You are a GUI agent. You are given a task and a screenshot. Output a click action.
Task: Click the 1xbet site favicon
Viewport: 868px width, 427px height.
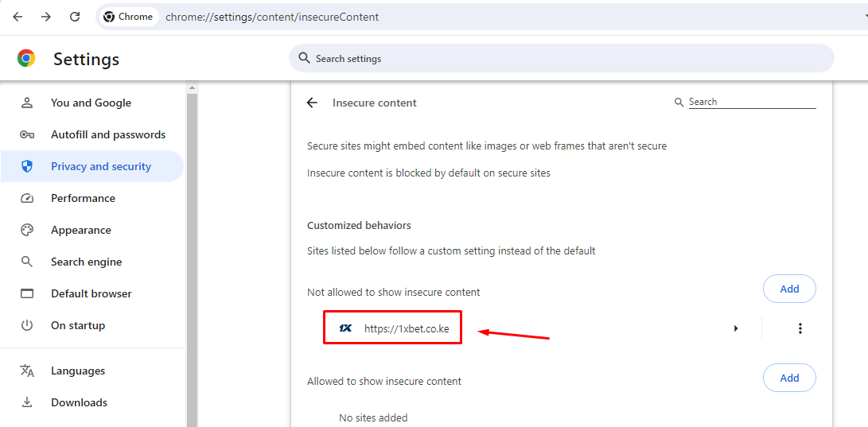coord(346,328)
